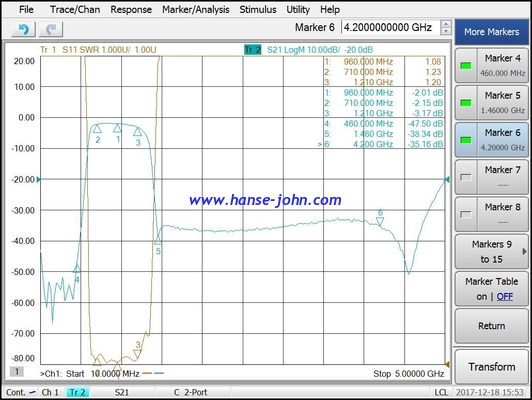Image resolution: width=532 pixels, height=400 pixels.
Task: Click the -38.34 dB marker 5 readout
Action: tap(425, 134)
